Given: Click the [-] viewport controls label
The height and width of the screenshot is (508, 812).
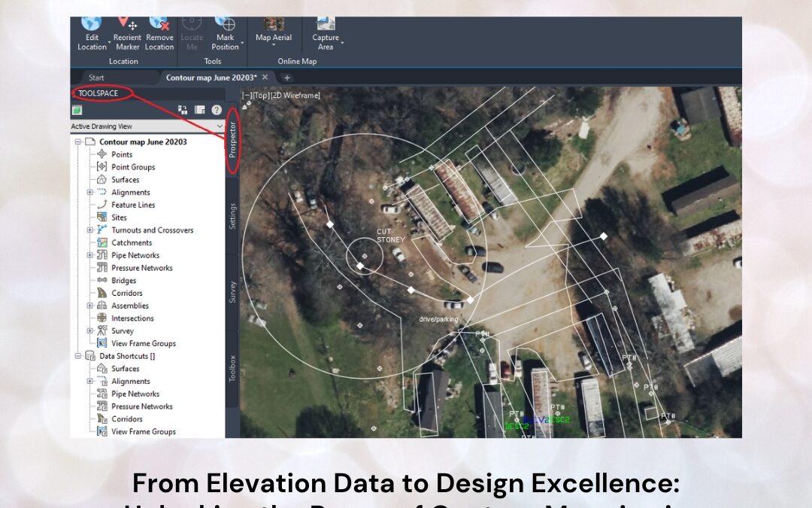Looking at the screenshot, I should [247, 96].
